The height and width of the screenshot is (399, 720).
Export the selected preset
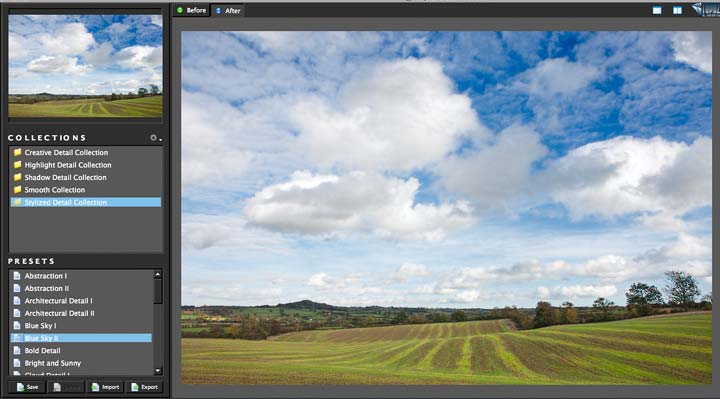pyautogui.click(x=145, y=387)
